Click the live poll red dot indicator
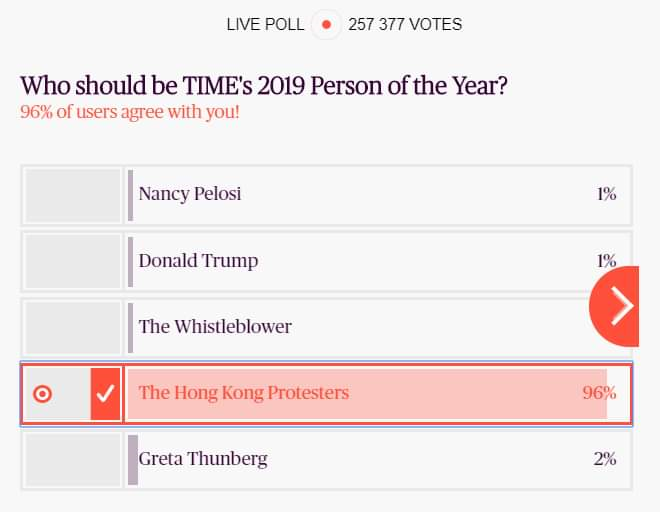 pyautogui.click(x=326, y=24)
